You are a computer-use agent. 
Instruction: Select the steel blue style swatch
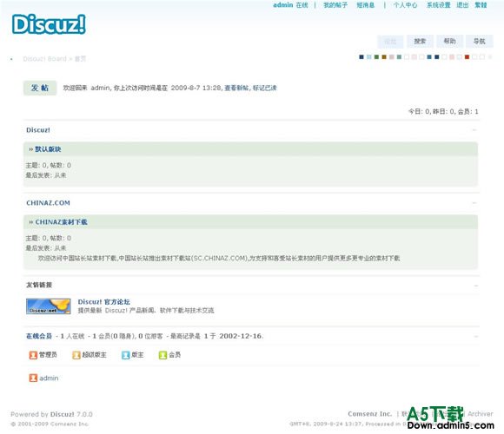pos(429,57)
